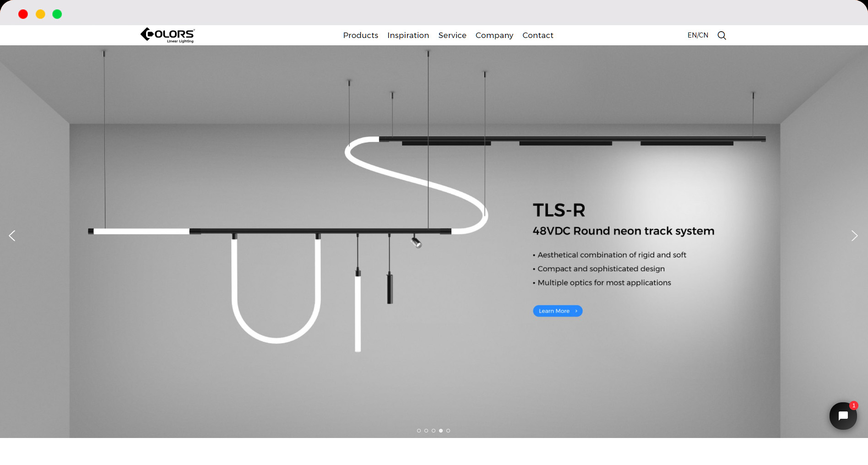The image size is (868, 465).
Task: Expand the Company menu
Action: tap(494, 35)
